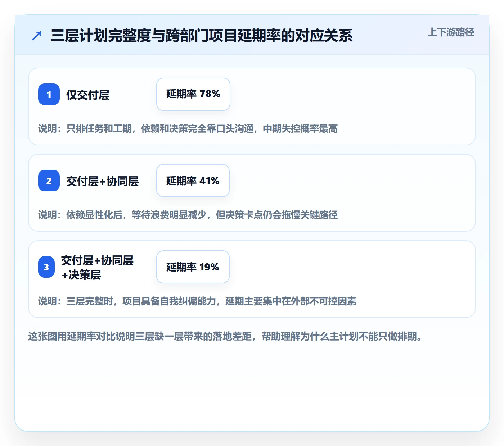Screen dimensions: 504x446
Task: Click the 交付层+协同层+决策层 row label
Action: pos(97,267)
